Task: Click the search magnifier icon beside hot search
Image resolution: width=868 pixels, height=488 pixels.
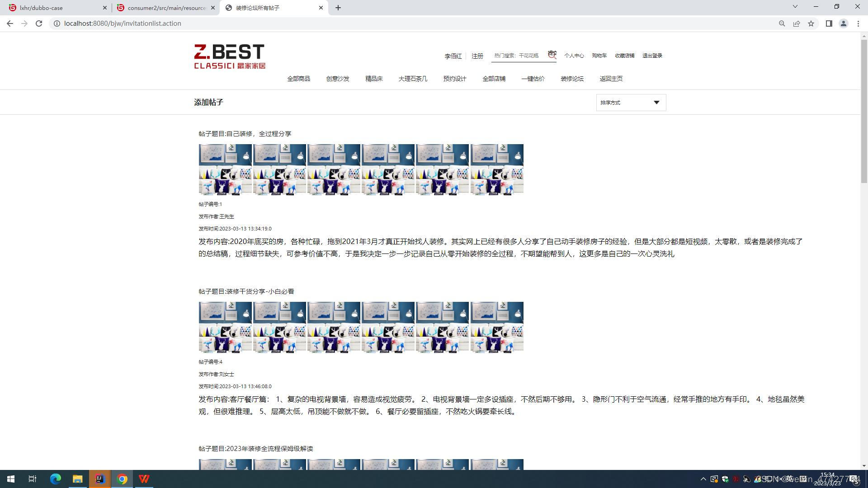Action: pos(552,55)
